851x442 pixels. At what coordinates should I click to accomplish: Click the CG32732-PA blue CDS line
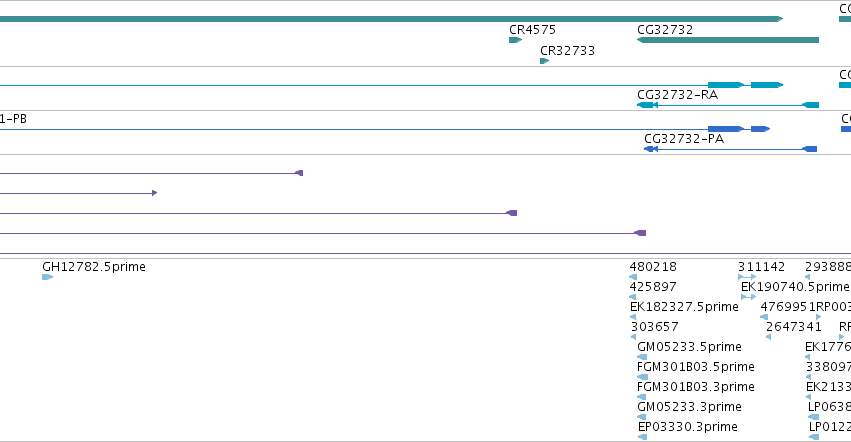click(731, 149)
